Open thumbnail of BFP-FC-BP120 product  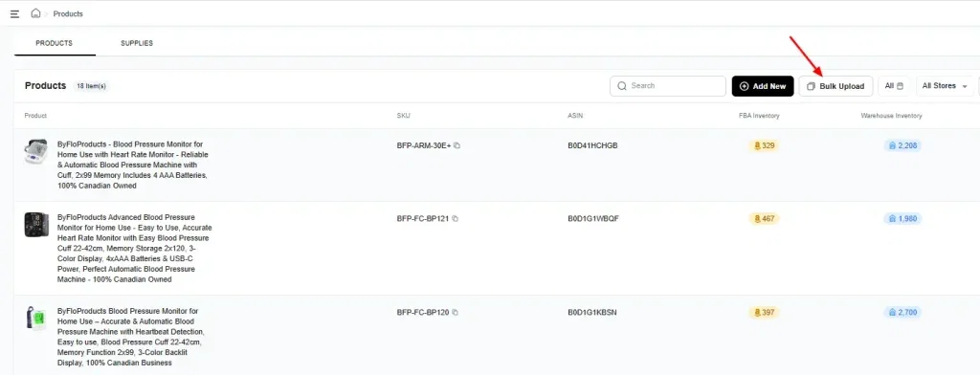point(35,319)
